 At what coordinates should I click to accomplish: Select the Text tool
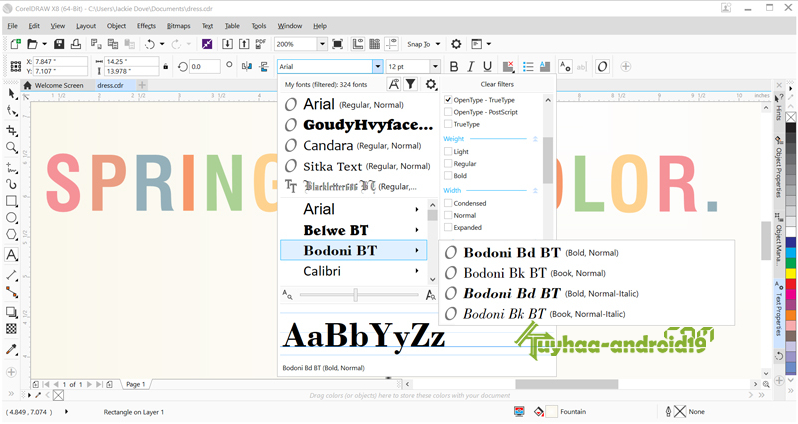pyautogui.click(x=11, y=255)
